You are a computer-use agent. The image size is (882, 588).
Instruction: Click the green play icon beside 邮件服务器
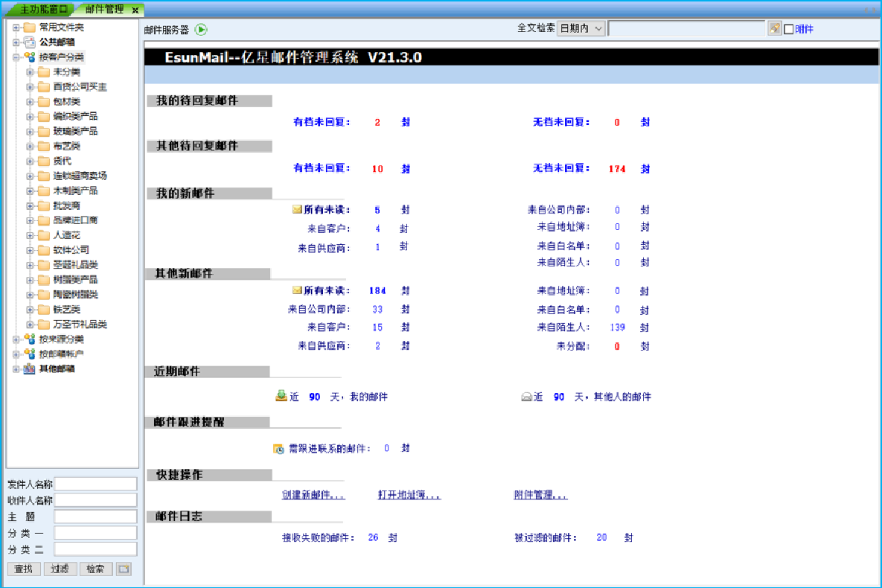click(201, 30)
